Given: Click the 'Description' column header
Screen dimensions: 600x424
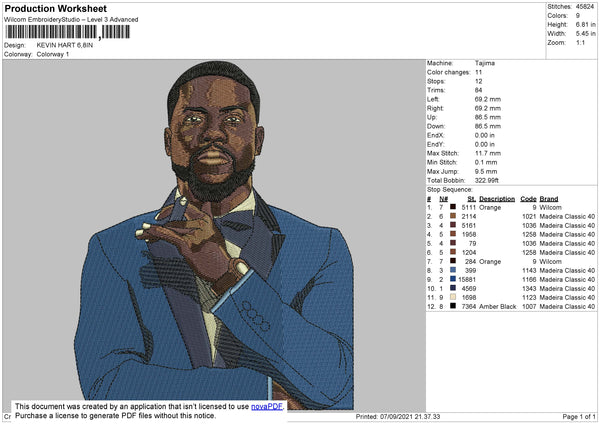Looking at the screenshot, I should click(x=497, y=199).
